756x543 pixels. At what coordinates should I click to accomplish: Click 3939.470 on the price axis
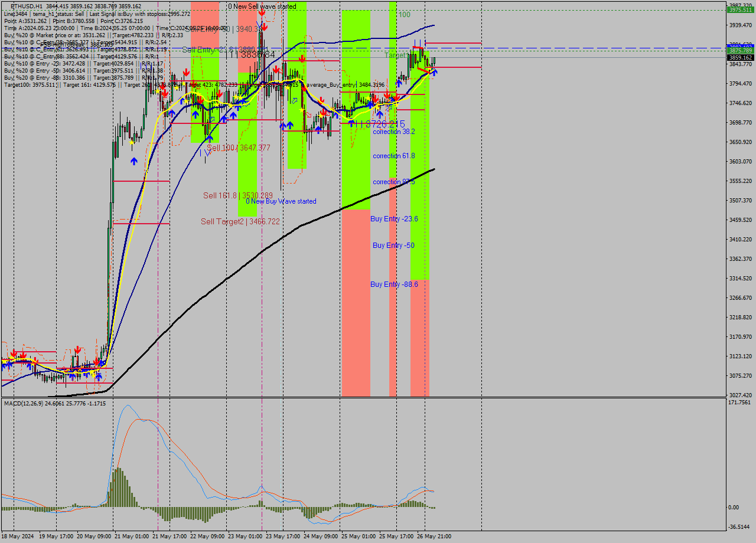click(x=741, y=25)
